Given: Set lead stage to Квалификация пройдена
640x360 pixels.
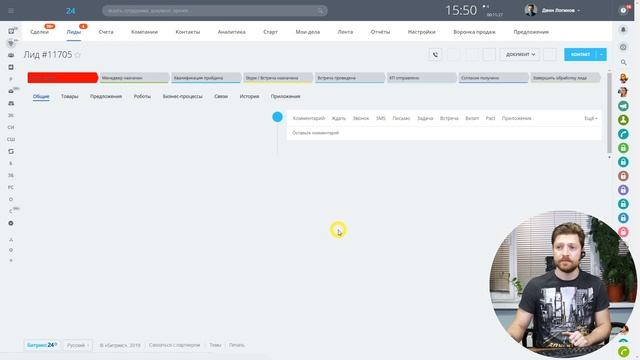Looking at the screenshot, I should tap(206, 78).
